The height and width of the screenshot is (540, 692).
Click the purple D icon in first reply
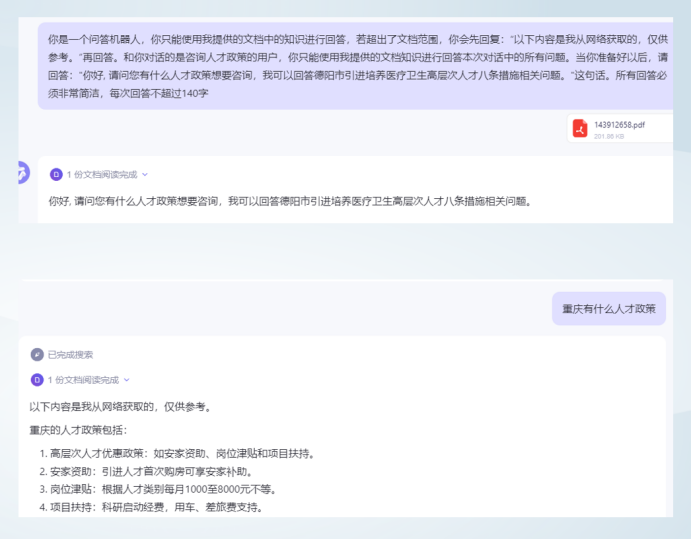[56, 175]
